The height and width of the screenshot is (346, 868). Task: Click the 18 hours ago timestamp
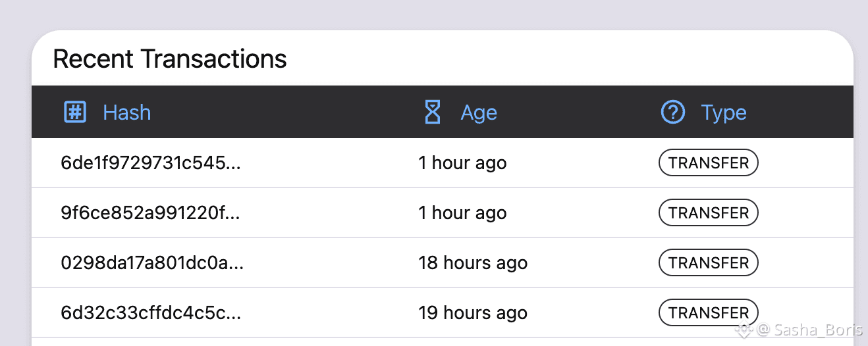pos(473,263)
